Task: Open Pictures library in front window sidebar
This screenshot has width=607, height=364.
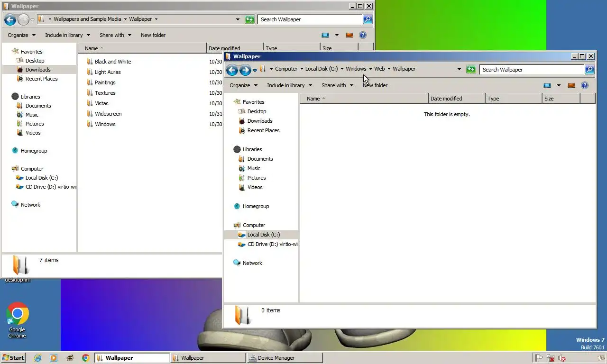Action: point(256,178)
